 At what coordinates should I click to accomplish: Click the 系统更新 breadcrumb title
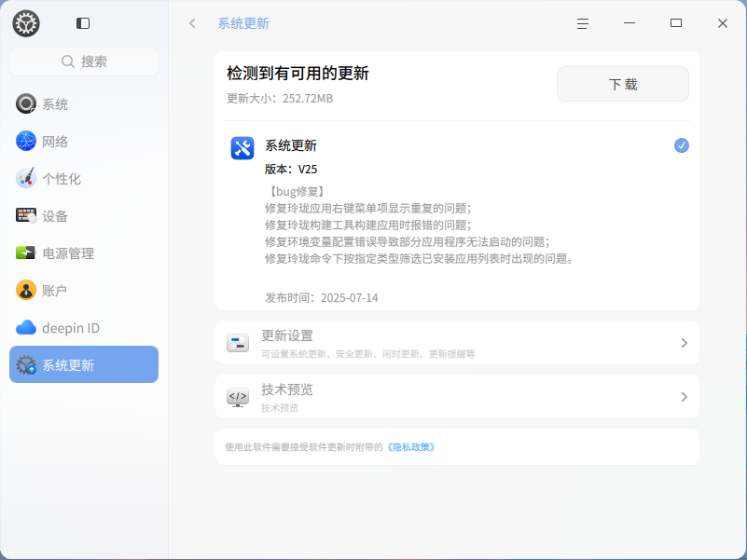click(x=243, y=23)
